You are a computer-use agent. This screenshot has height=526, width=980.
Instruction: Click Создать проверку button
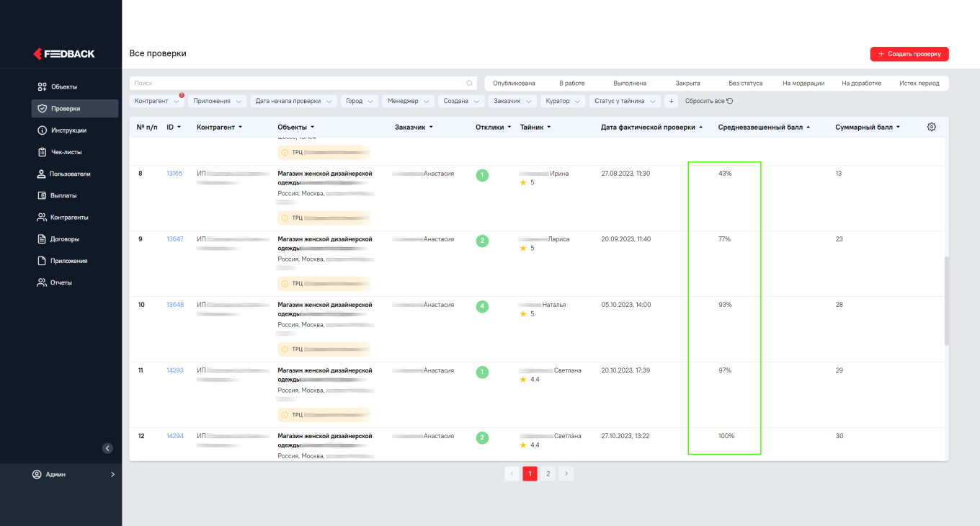tap(909, 54)
